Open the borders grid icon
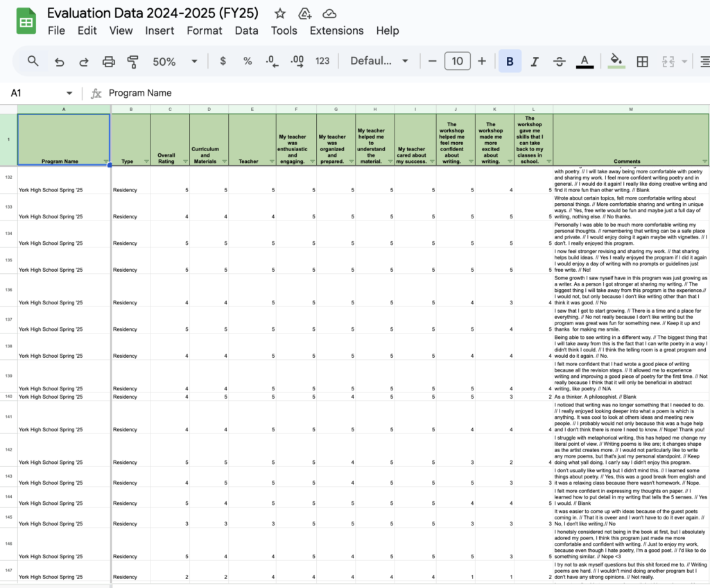Image resolution: width=710 pixels, height=588 pixels. click(x=643, y=61)
